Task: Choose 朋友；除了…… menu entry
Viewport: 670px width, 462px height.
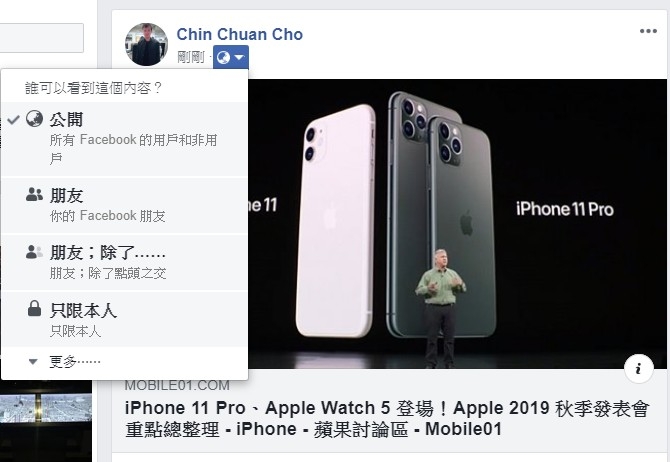Action: click(124, 262)
